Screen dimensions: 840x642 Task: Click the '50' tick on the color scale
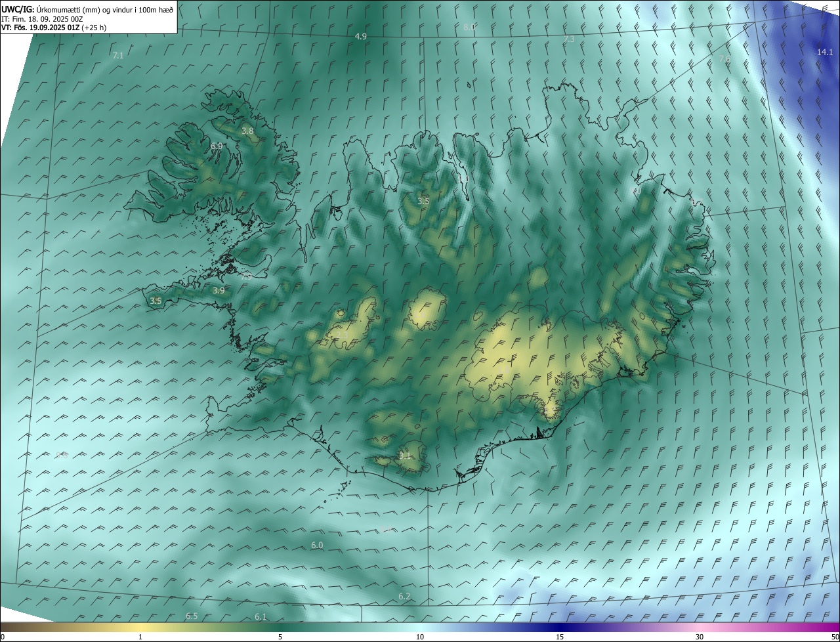pyautogui.click(x=835, y=637)
